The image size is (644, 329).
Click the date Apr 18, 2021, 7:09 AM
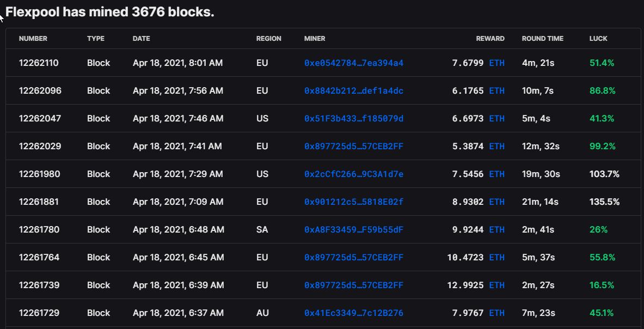click(178, 202)
